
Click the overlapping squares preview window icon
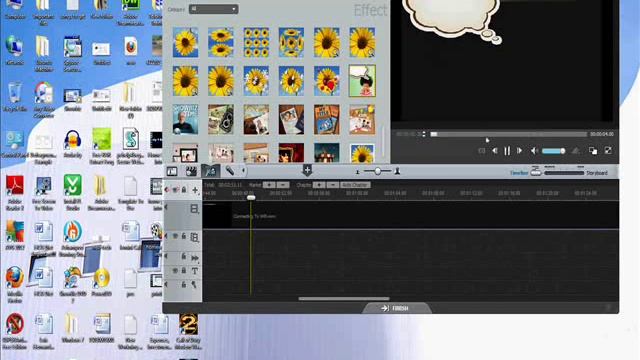(x=593, y=151)
